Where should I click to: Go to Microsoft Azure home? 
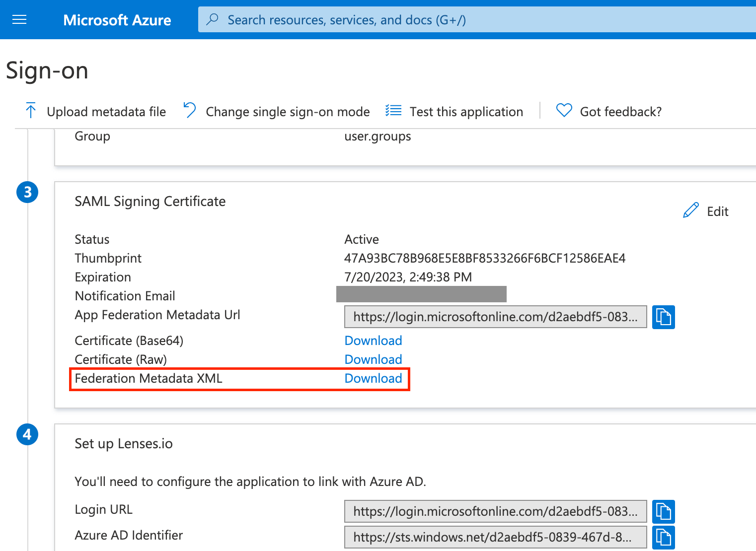pos(117,20)
